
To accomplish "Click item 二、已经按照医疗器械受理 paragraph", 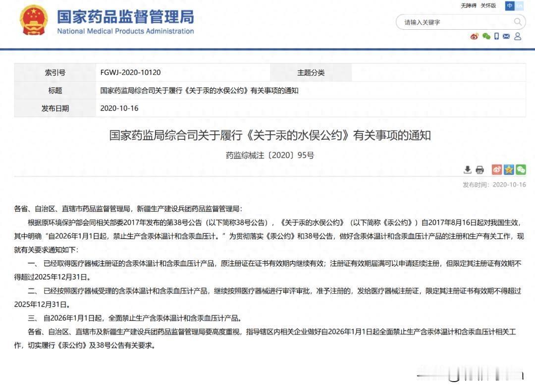I will point(268,297).
